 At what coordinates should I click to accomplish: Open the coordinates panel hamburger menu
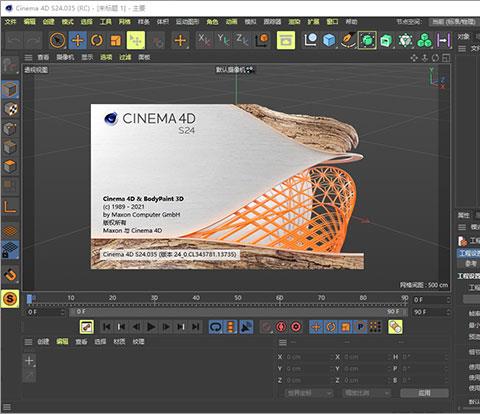(283, 343)
